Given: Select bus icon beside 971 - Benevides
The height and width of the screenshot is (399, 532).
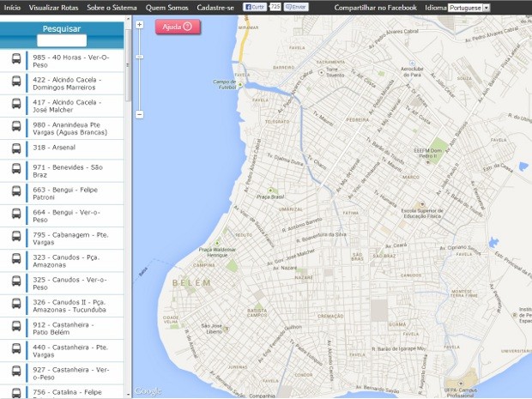Looking at the screenshot, I should coord(16,171).
